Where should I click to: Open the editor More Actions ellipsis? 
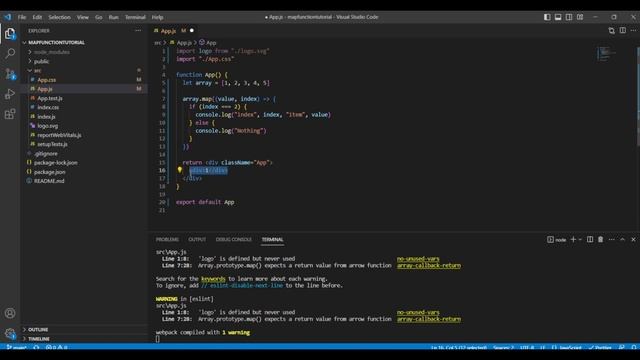633,31
